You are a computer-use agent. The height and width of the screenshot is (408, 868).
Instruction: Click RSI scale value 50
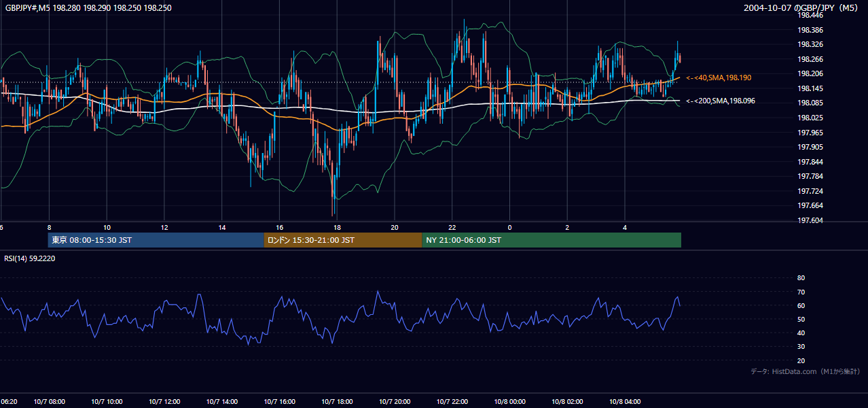801,319
